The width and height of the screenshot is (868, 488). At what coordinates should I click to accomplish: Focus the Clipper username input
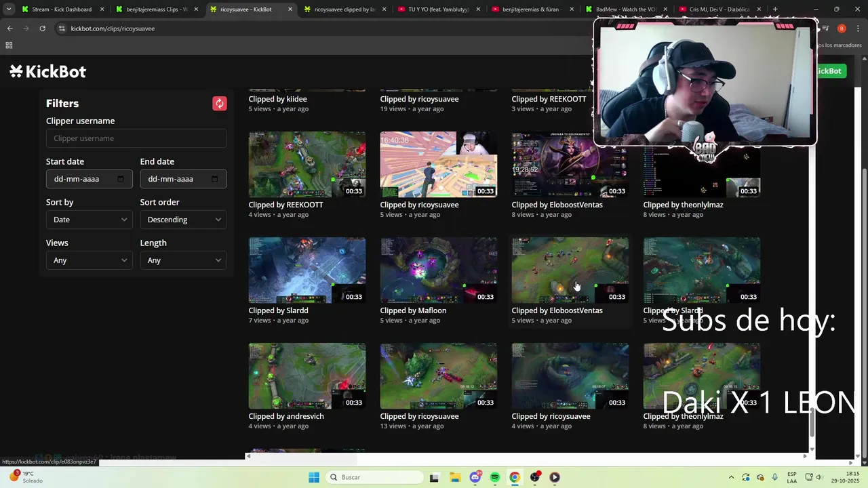coord(136,138)
